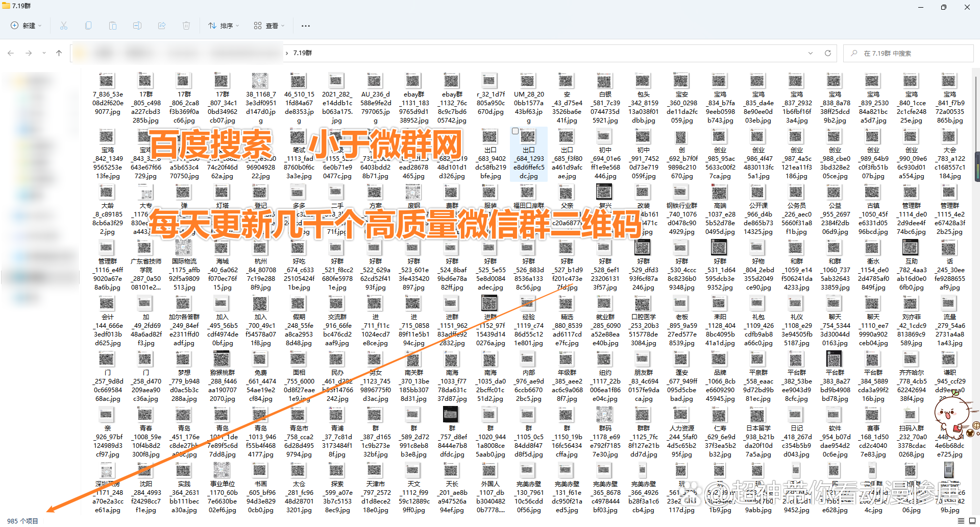The image size is (980, 527).
Task: Click the Paste icon in toolbar
Action: [x=113, y=26]
